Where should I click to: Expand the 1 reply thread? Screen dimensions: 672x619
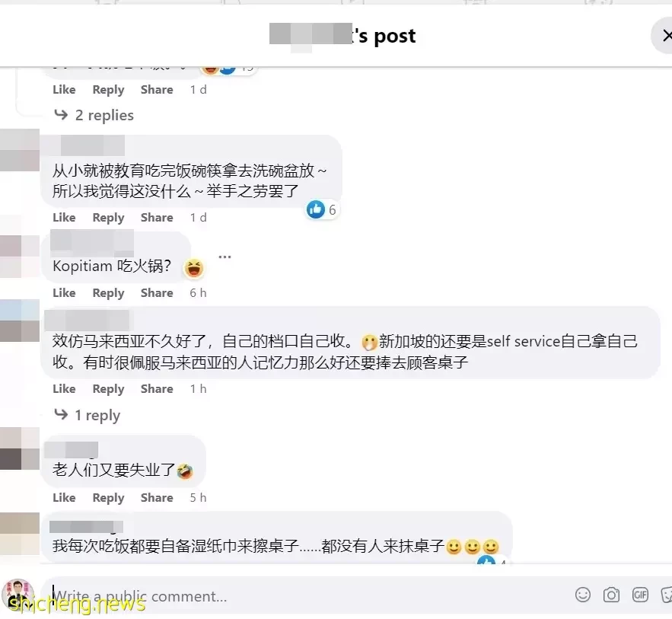point(87,415)
